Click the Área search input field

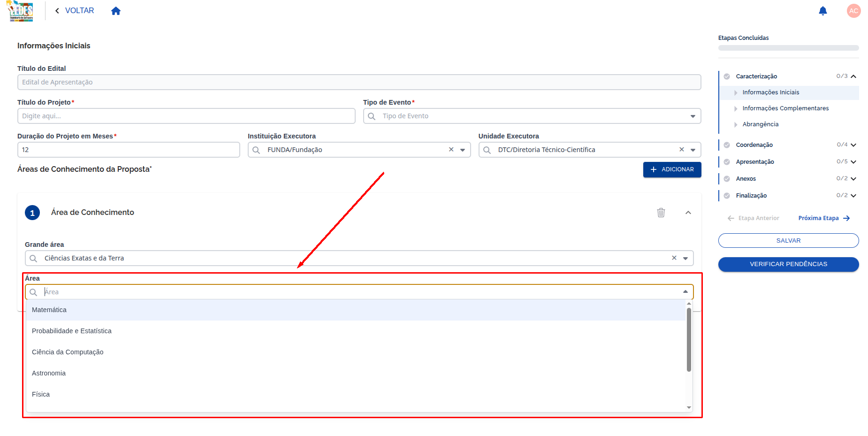point(359,292)
